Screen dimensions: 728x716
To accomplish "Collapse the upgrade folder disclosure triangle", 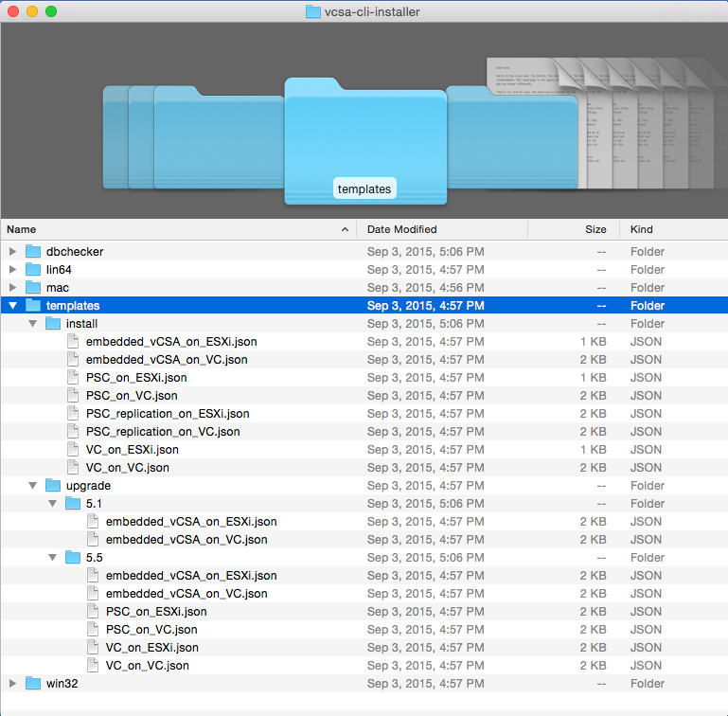I will pos(32,486).
